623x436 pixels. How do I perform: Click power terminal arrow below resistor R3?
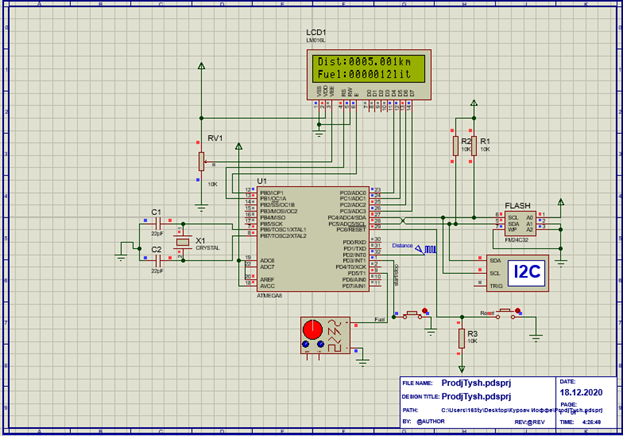(461, 369)
